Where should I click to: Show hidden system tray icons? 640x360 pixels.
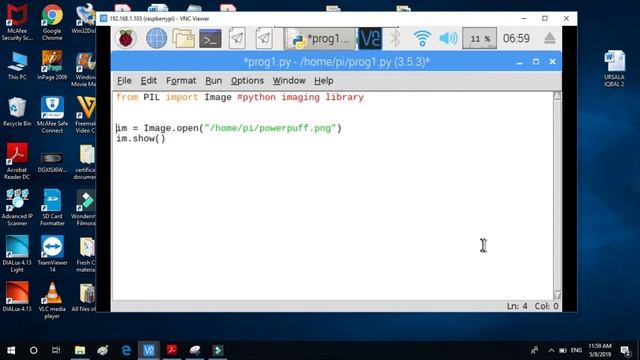551,350
